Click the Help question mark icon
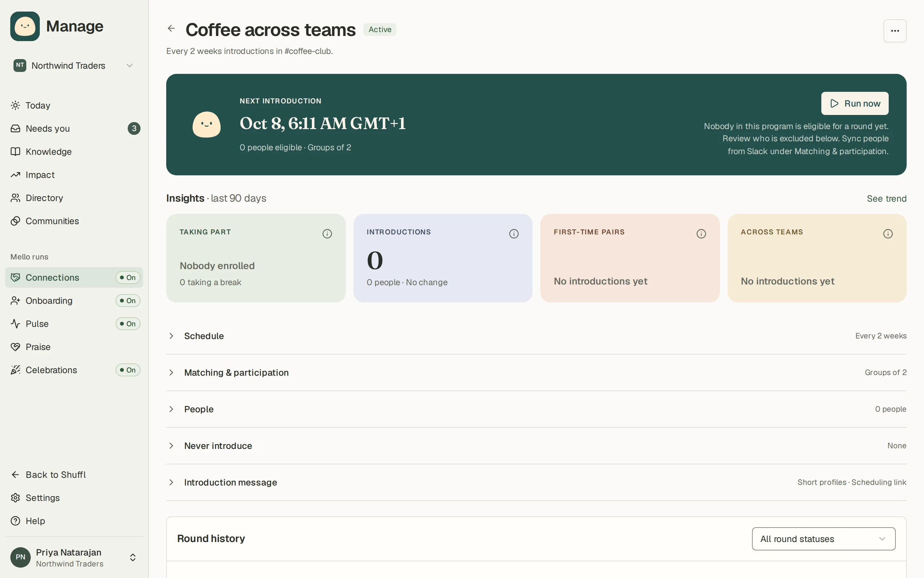 pyautogui.click(x=15, y=521)
